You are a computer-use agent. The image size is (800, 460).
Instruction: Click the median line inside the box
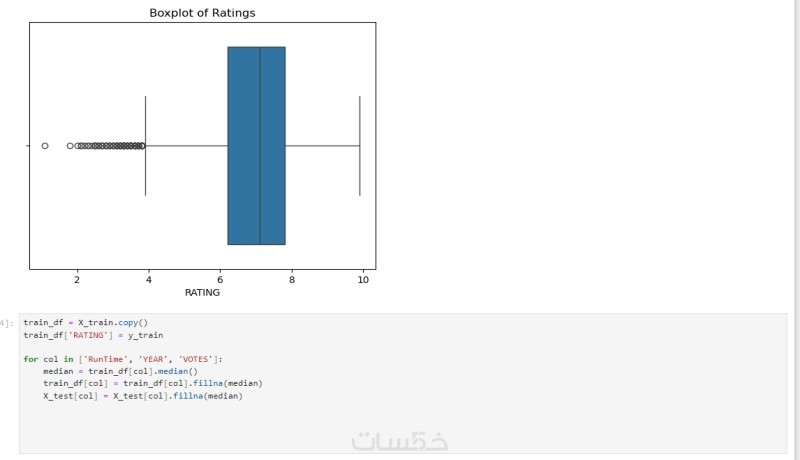click(x=260, y=145)
